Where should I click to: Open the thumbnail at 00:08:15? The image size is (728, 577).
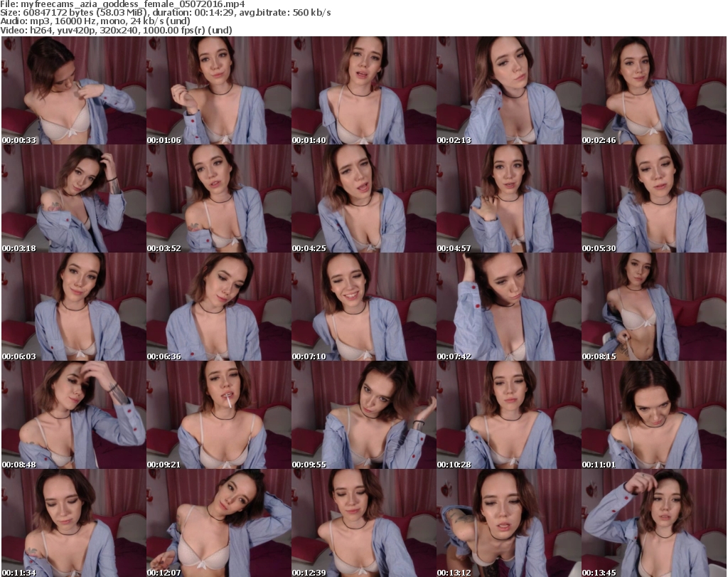pos(654,307)
